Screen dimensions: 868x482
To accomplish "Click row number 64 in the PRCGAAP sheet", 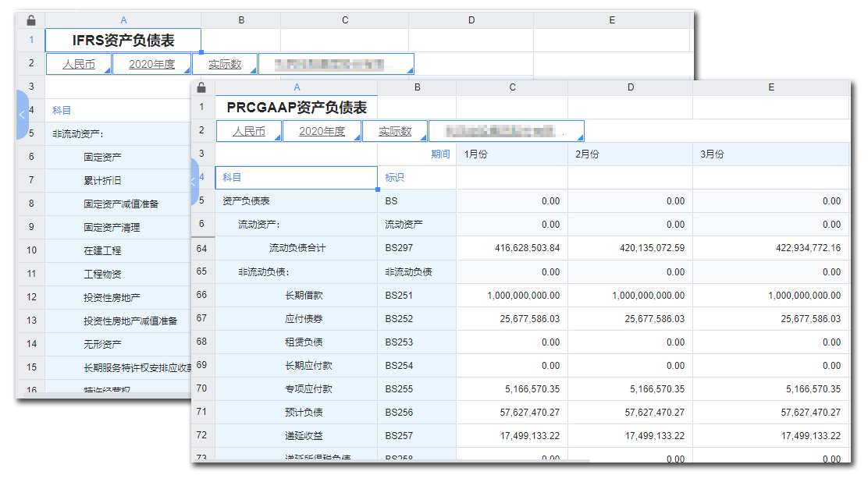I will 202,249.
